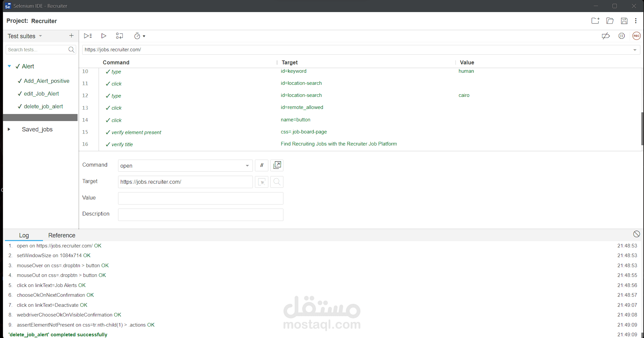Select the Alert suite name
644x338 pixels.
(x=28, y=66)
